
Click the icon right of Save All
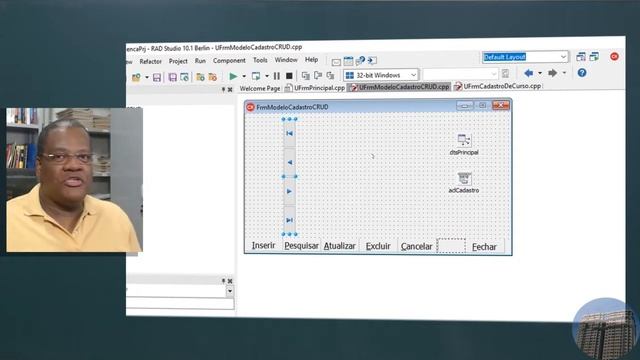coord(184,77)
